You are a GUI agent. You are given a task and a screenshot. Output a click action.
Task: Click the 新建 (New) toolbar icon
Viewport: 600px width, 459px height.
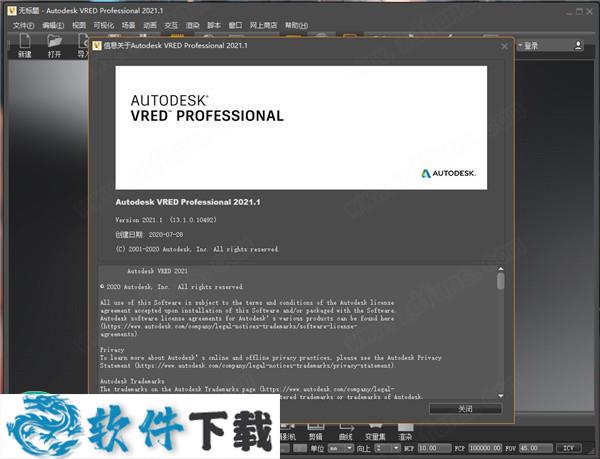point(25,46)
